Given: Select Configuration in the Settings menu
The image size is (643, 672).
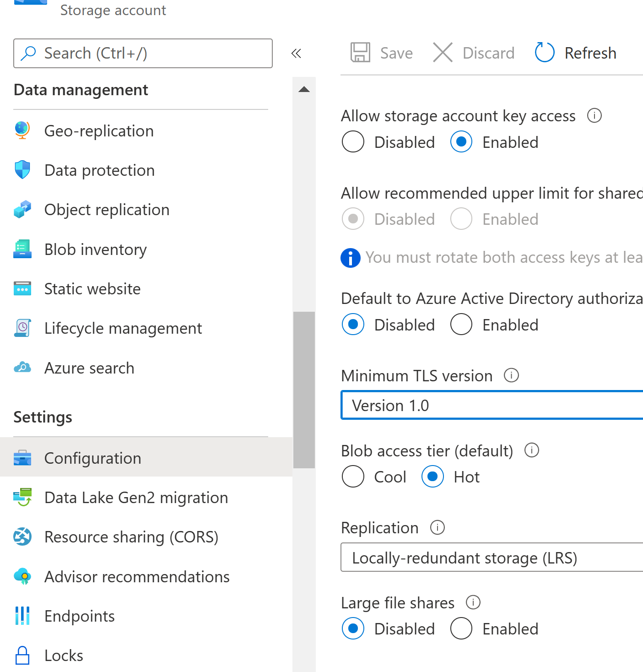Looking at the screenshot, I should (92, 458).
